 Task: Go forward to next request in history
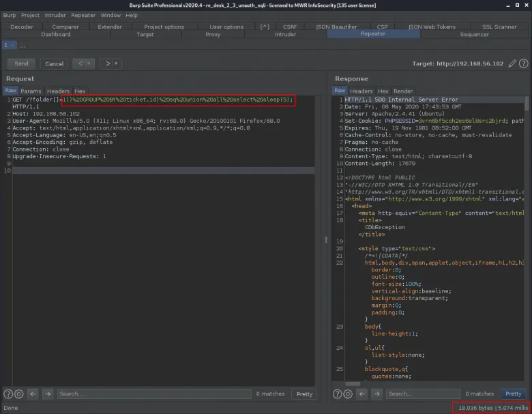coord(107,63)
